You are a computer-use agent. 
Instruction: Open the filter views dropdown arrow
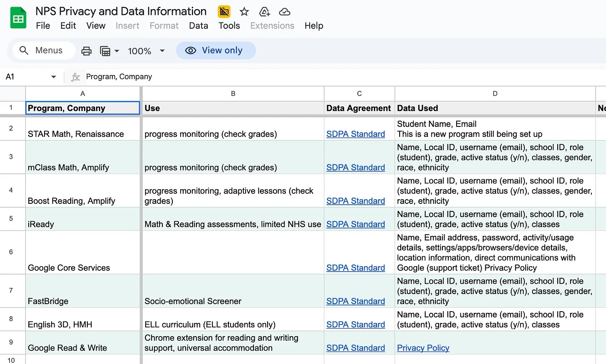tap(117, 51)
